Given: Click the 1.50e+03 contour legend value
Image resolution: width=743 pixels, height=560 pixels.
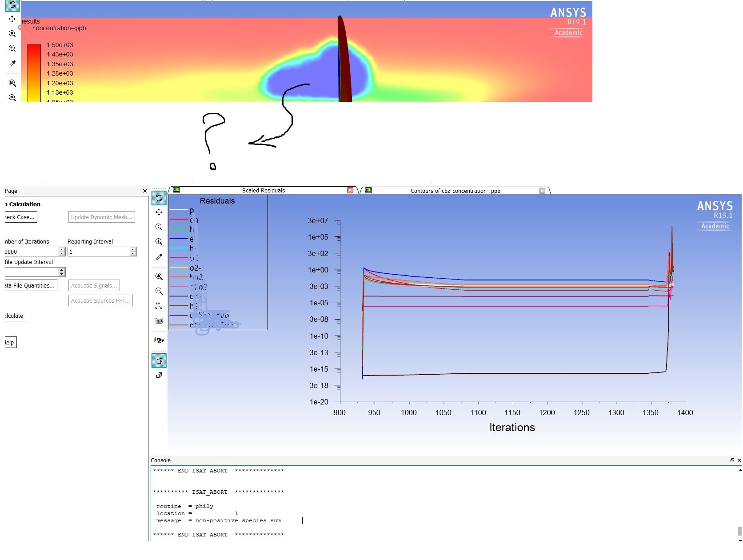Looking at the screenshot, I should point(60,45).
